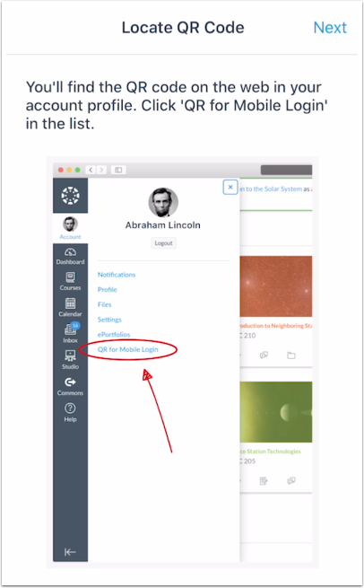Open the ePortfolios link

[x=114, y=335]
